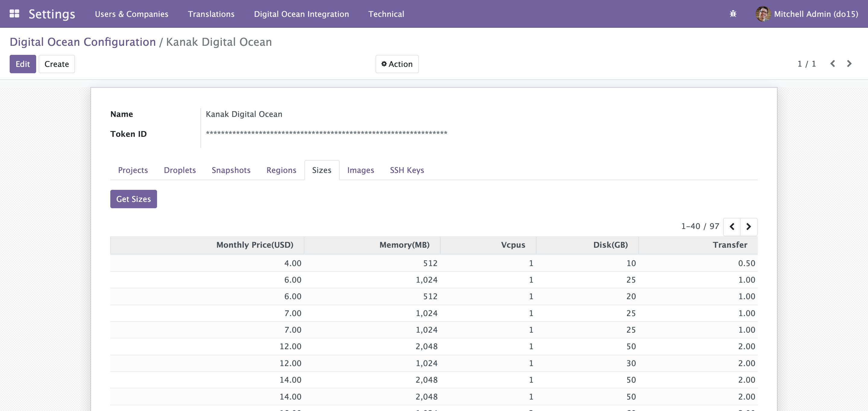Open the Action gear dropdown

[397, 64]
